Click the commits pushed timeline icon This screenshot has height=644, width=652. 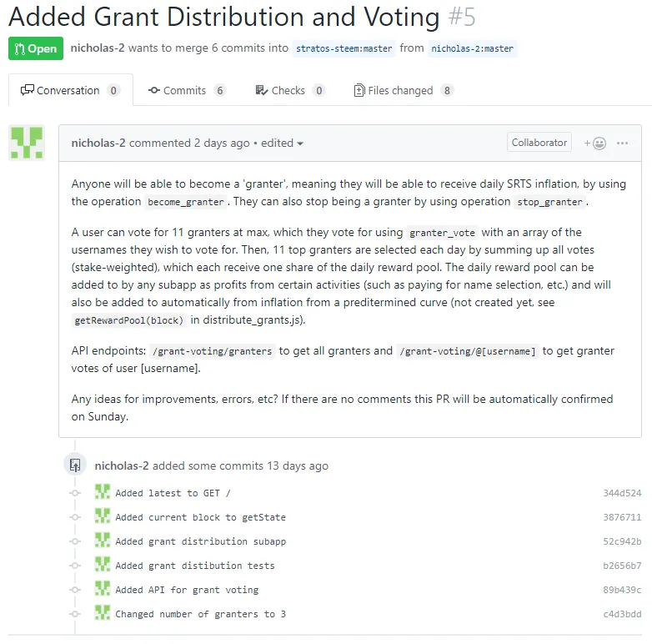click(x=75, y=465)
